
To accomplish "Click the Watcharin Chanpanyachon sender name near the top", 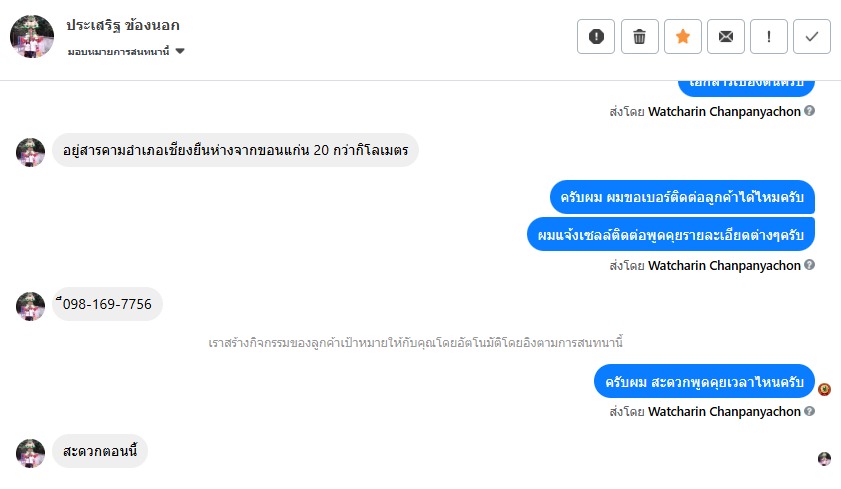I will point(724,111).
